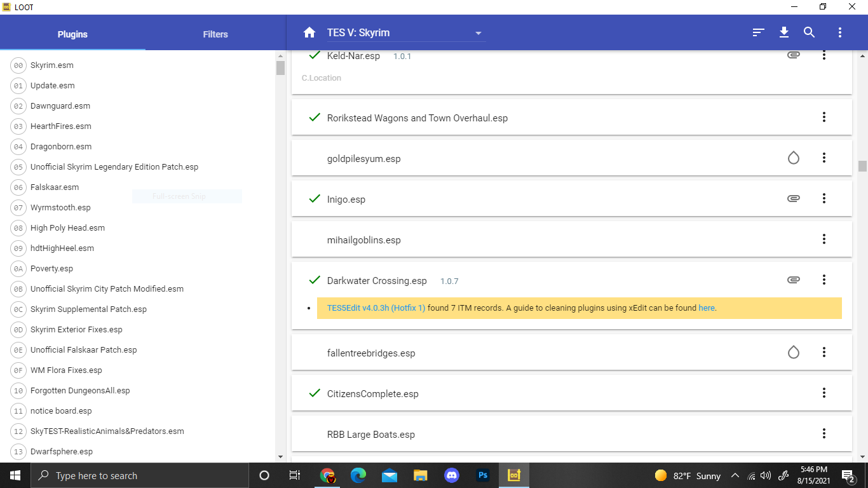The height and width of the screenshot is (488, 868).
Task: Open Discord from the taskbar
Action: pyautogui.click(x=452, y=475)
